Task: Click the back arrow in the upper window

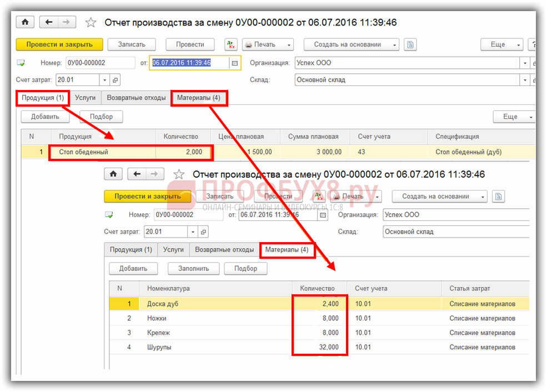Action: (49, 22)
